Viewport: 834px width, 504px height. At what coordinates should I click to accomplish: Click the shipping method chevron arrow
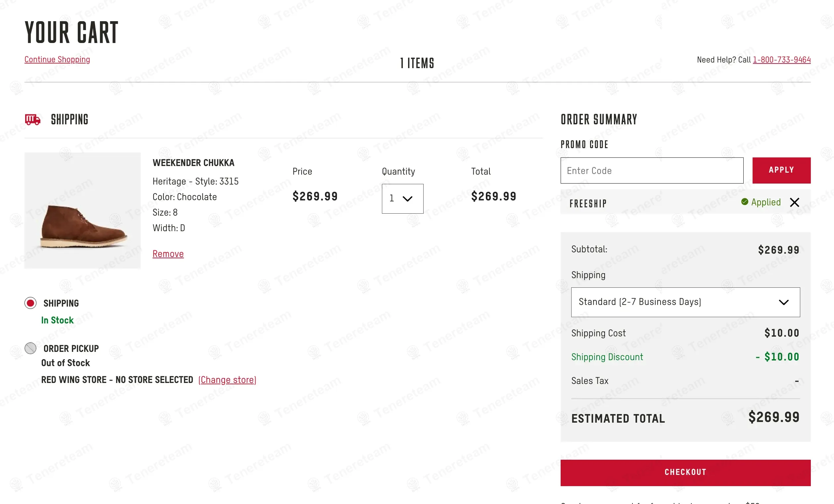click(784, 302)
